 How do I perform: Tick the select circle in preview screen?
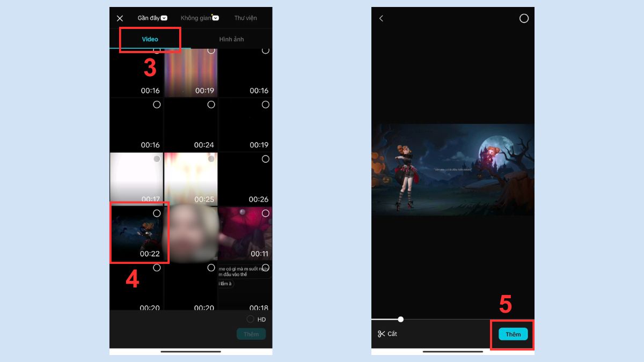[524, 18]
